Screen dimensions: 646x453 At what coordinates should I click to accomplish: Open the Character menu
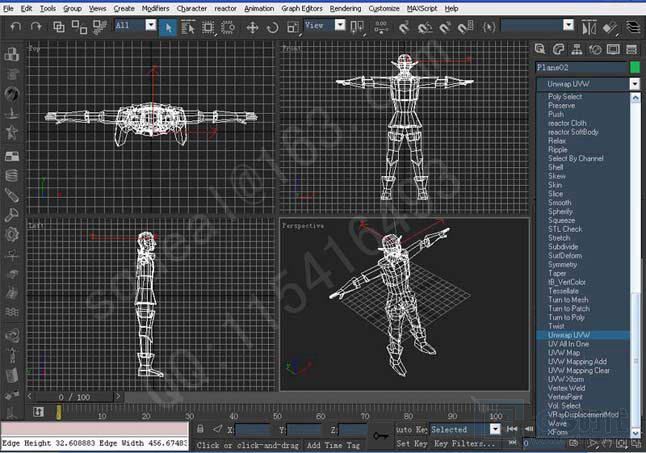click(x=192, y=8)
